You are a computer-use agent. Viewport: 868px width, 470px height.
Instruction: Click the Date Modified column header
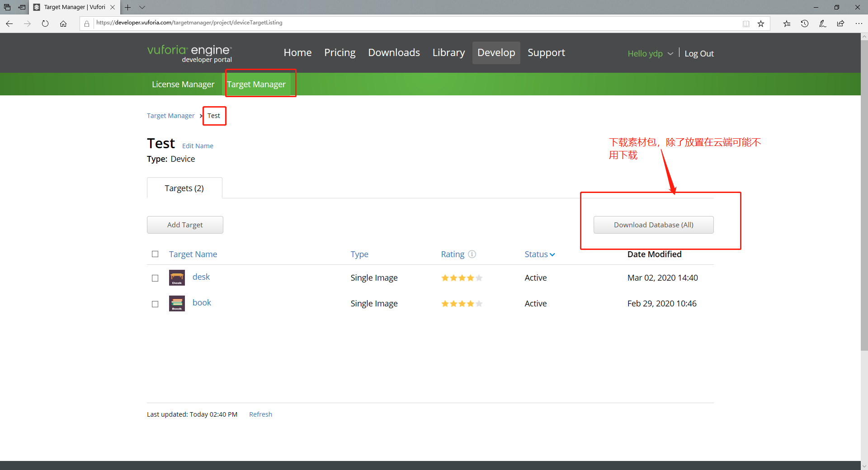(654, 254)
